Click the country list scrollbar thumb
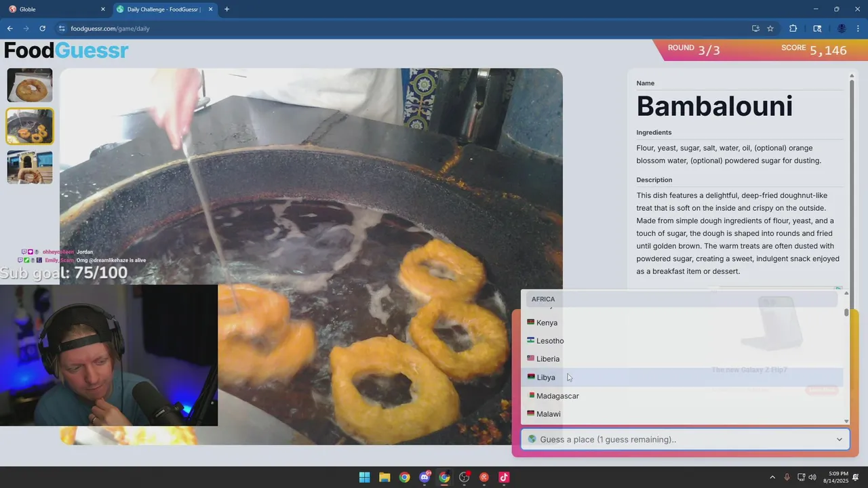Viewport: 868px width, 488px height. point(846,312)
